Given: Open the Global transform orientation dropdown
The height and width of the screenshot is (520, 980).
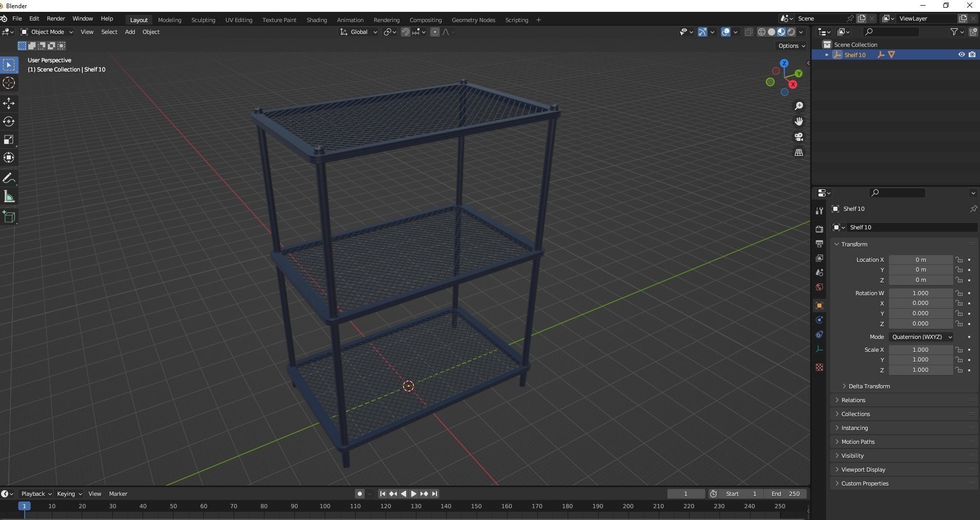Looking at the screenshot, I should [359, 32].
